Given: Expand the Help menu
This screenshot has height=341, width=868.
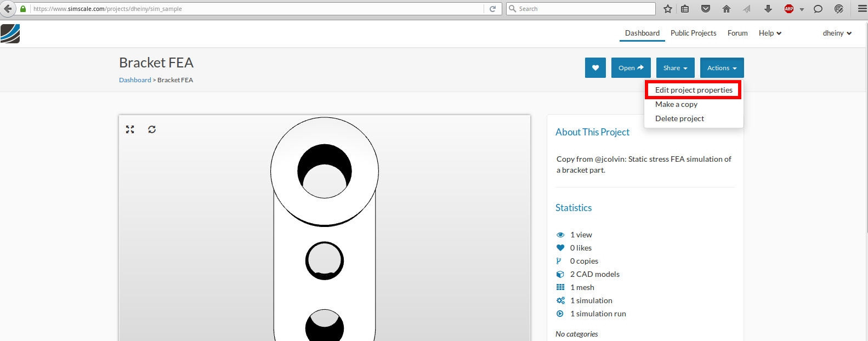Looking at the screenshot, I should (x=770, y=33).
